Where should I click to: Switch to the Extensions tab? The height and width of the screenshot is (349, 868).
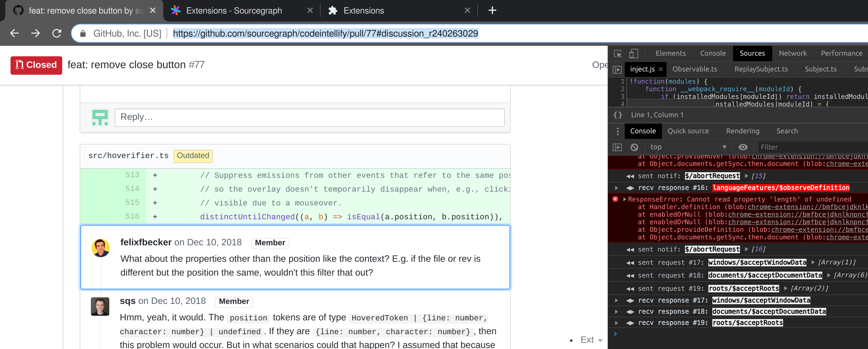click(x=364, y=11)
